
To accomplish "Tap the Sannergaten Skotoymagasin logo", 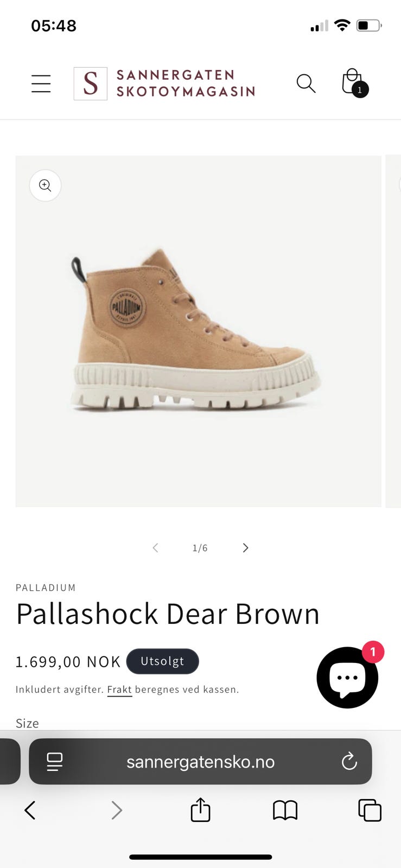I will (x=164, y=84).
